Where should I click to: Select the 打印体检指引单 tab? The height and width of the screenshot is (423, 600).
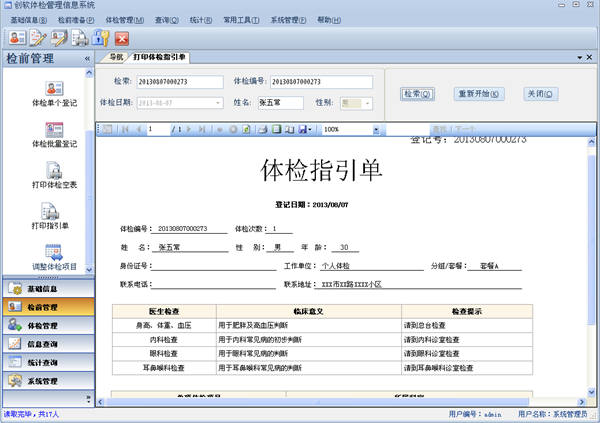pos(159,57)
